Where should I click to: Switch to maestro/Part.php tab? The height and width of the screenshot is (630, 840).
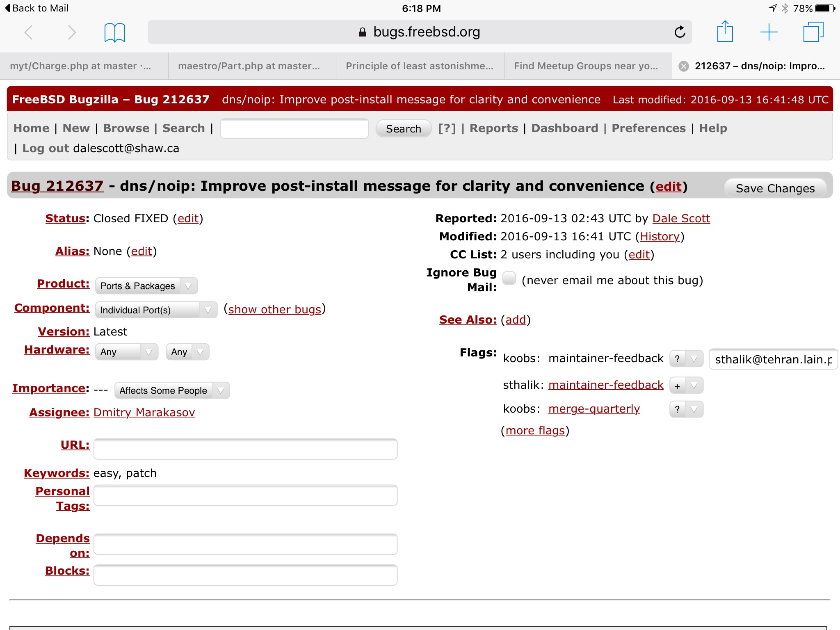[252, 66]
